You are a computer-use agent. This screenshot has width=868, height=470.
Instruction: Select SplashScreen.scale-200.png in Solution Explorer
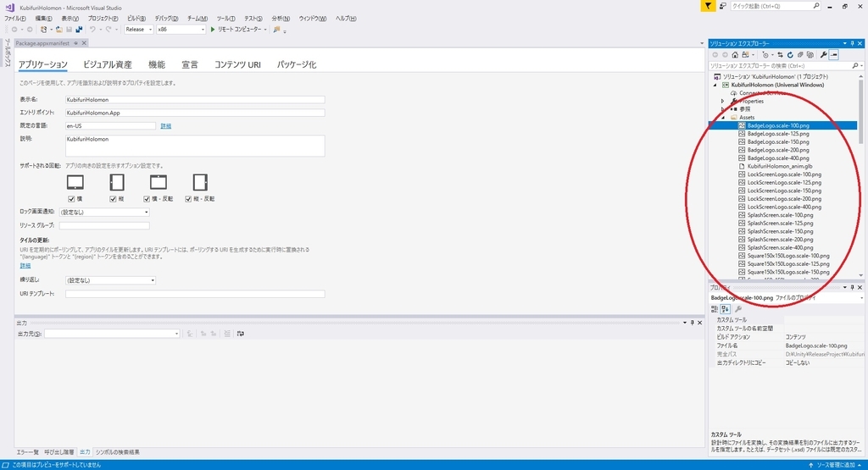click(x=780, y=240)
